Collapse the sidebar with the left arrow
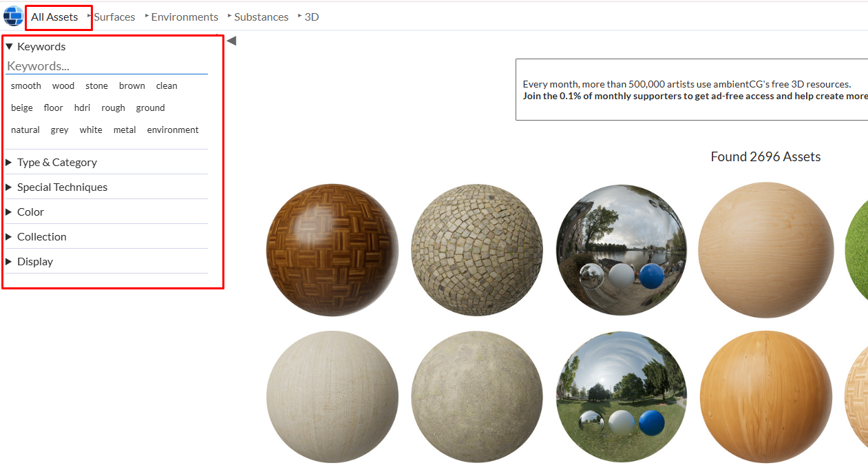The image size is (868, 472). pos(231,41)
